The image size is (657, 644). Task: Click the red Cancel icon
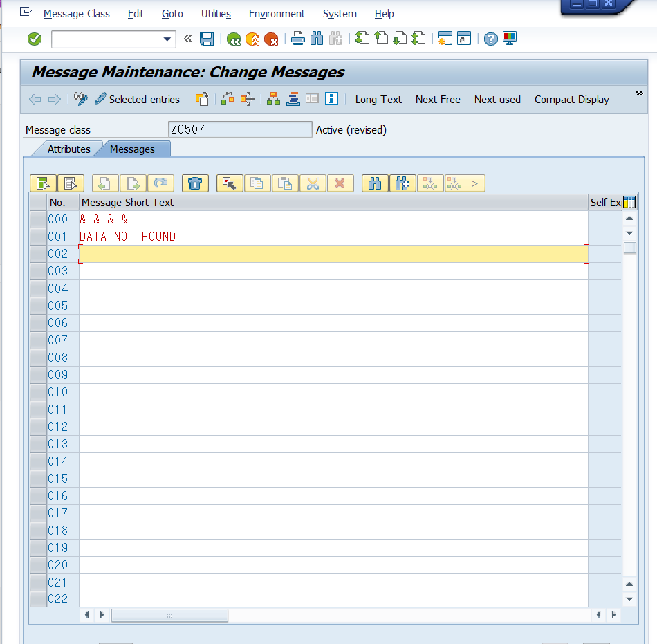point(271,39)
